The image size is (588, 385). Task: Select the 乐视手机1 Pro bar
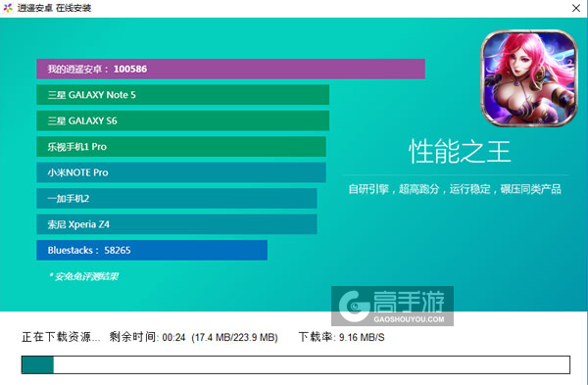(181, 147)
